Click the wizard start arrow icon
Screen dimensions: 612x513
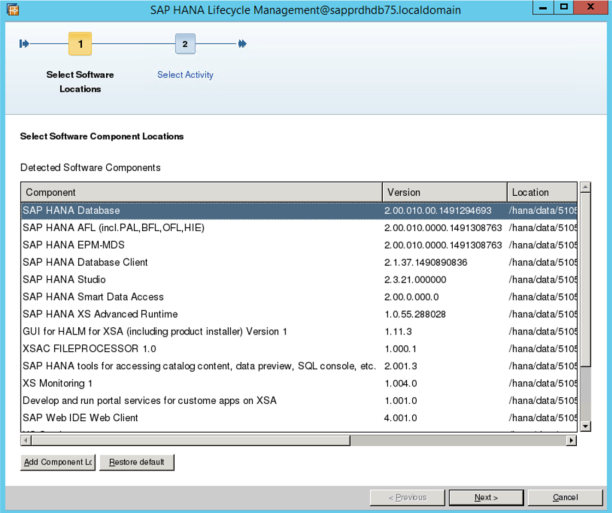[24, 44]
